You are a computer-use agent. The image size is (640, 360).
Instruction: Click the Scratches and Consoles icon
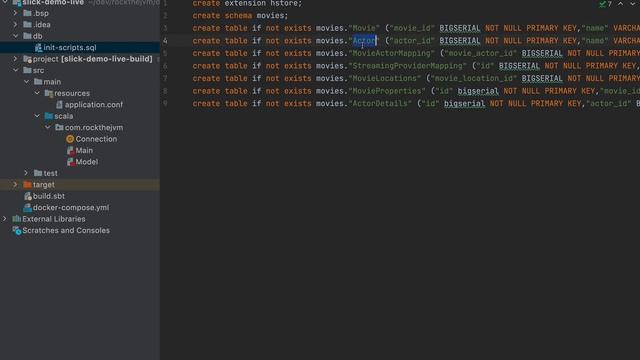pos(17,231)
